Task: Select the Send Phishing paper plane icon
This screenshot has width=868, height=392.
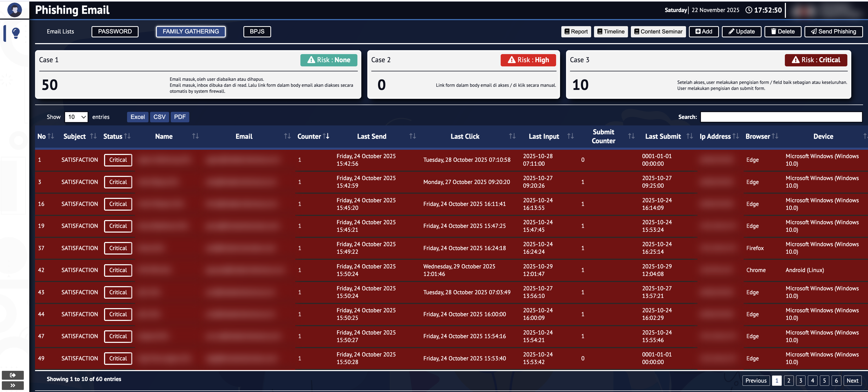Action: (814, 31)
